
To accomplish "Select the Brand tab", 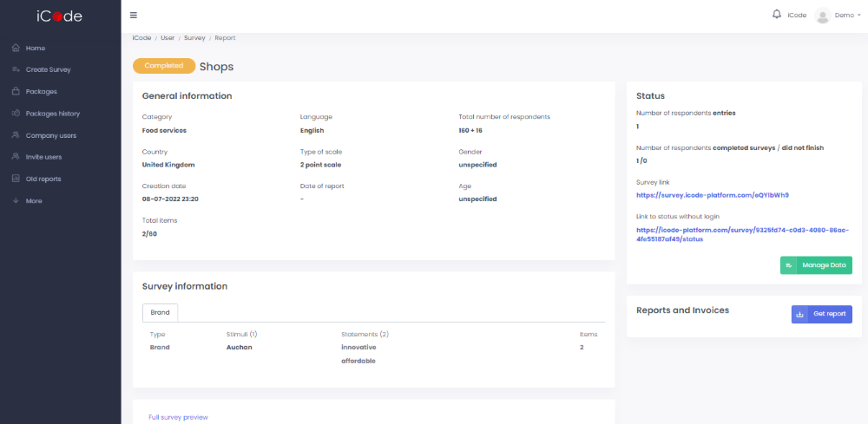I will tap(161, 312).
